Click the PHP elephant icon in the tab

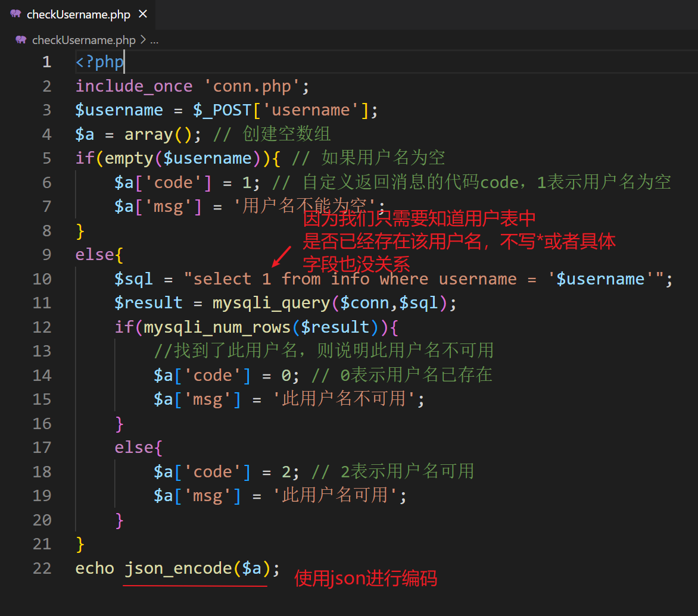coord(15,14)
